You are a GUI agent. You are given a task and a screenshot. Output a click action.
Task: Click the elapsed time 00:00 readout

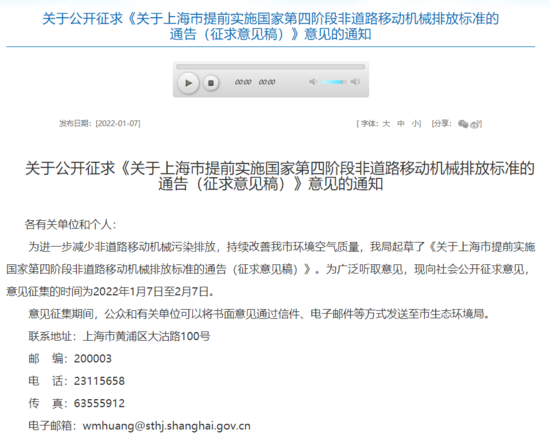(243, 82)
